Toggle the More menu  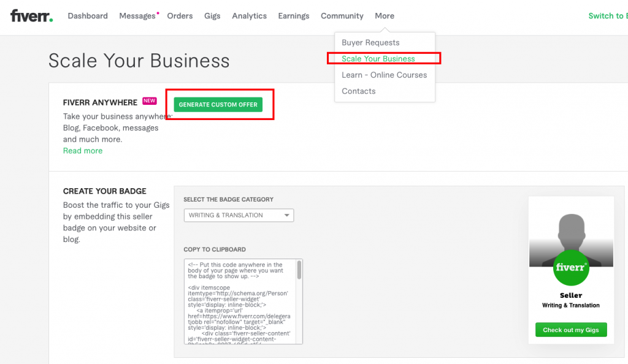point(385,16)
